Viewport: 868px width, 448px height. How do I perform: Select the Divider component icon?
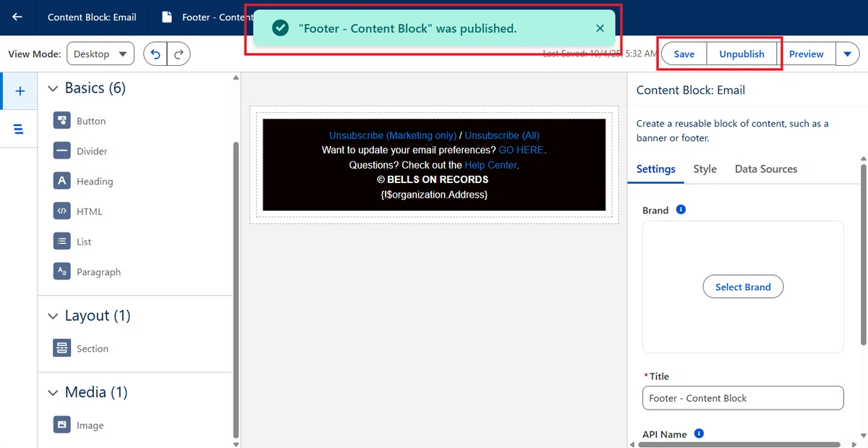click(x=61, y=151)
